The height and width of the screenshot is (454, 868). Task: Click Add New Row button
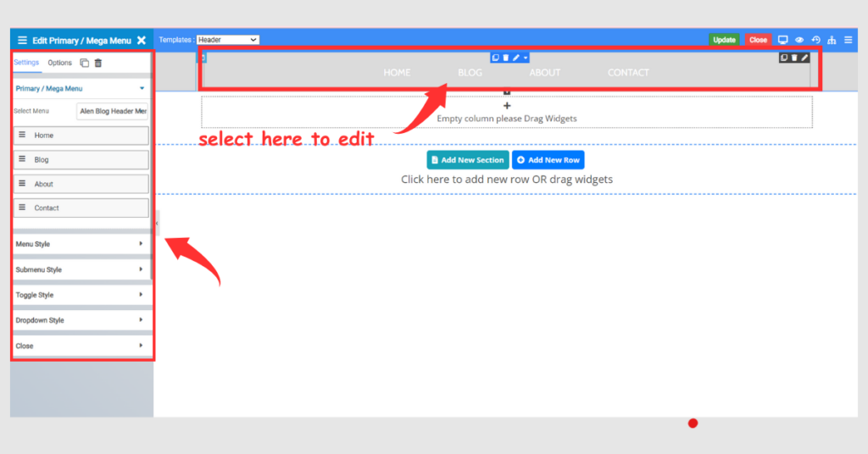(548, 160)
